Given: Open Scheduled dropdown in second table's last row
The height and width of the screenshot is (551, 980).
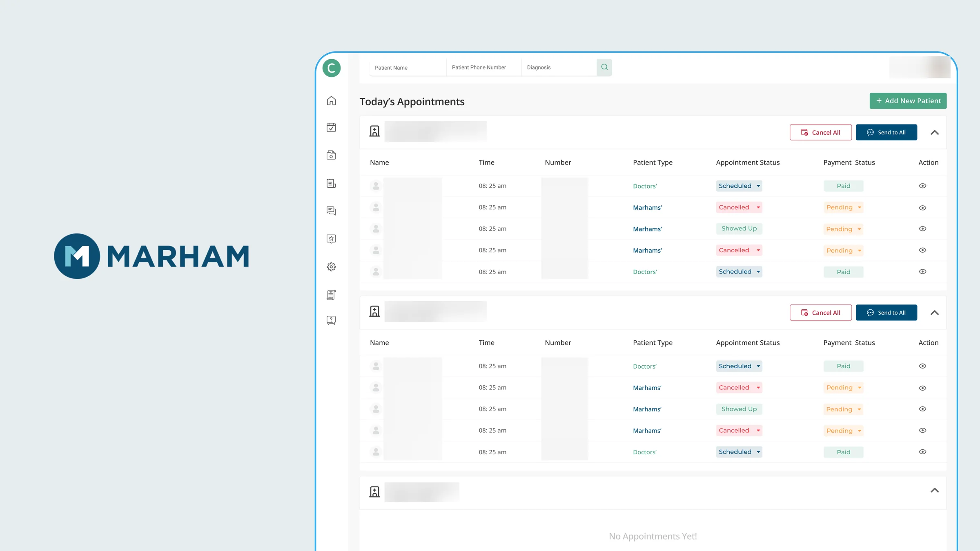Looking at the screenshot, I should 739,452.
